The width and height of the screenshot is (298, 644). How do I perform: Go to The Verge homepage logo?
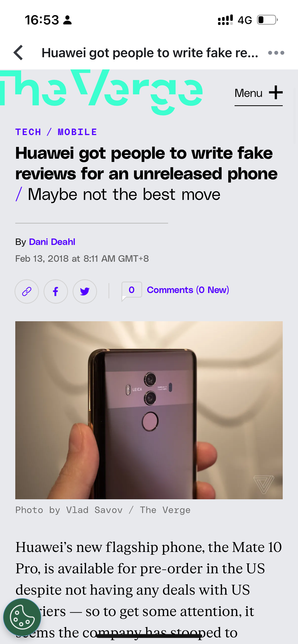(101, 92)
